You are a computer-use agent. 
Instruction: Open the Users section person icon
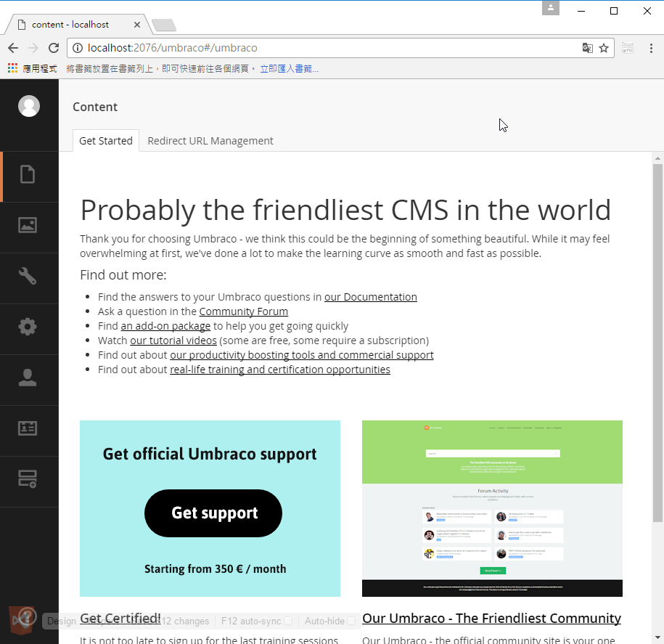(28, 378)
